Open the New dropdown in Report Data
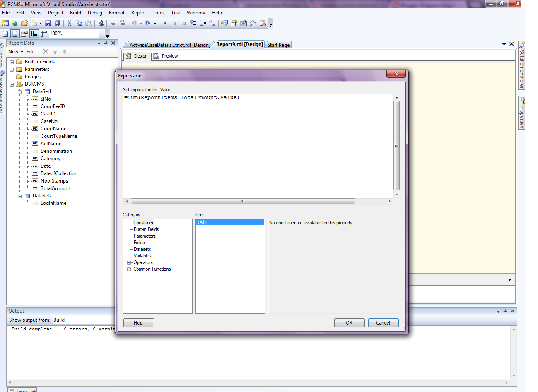Image resolution: width=538 pixels, height=392 pixels. point(16,52)
